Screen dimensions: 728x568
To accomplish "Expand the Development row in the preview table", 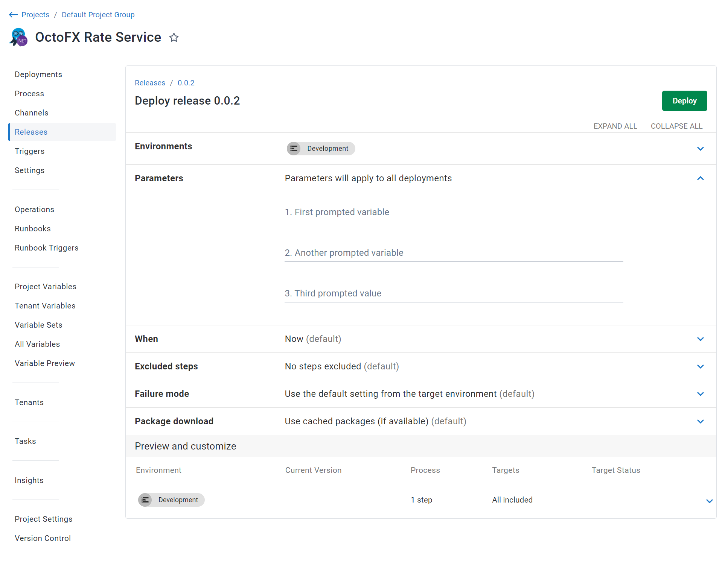I will [x=709, y=501].
